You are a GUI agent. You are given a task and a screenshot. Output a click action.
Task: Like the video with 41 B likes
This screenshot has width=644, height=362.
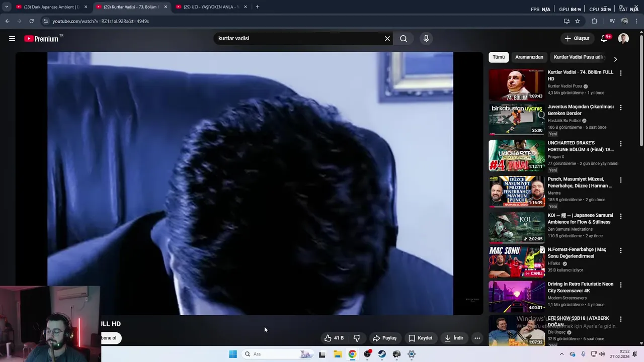(334, 338)
